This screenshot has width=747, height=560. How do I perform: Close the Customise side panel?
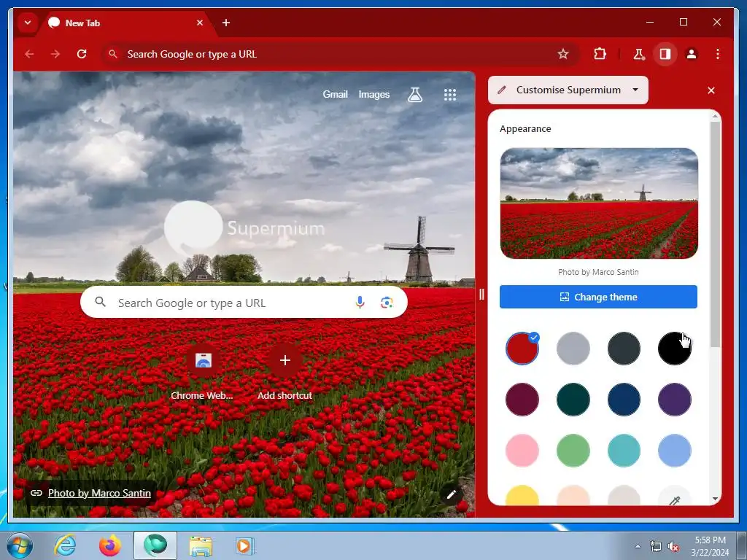[711, 90]
